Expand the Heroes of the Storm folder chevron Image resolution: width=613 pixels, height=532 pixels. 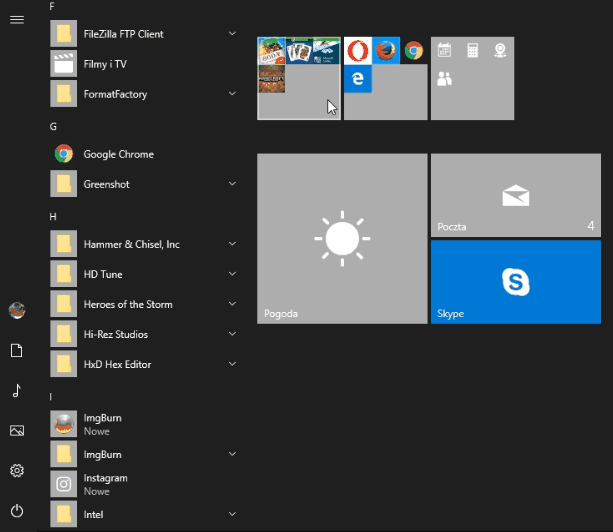pyautogui.click(x=232, y=304)
